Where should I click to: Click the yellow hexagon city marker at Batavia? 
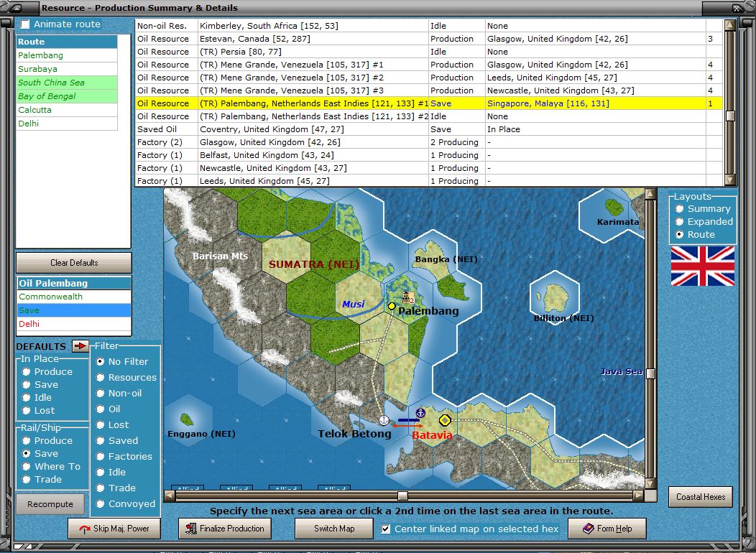coord(445,420)
